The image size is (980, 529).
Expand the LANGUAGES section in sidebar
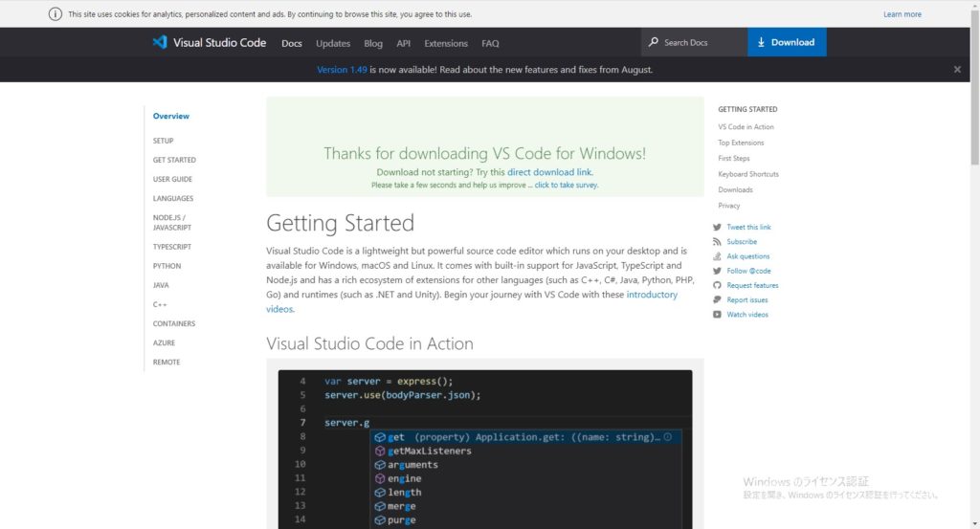(173, 199)
